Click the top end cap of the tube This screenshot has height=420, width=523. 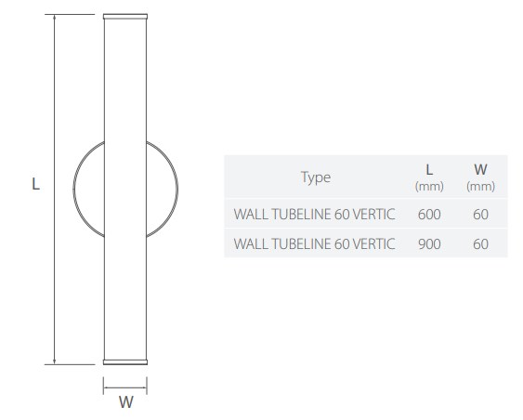click(125, 17)
